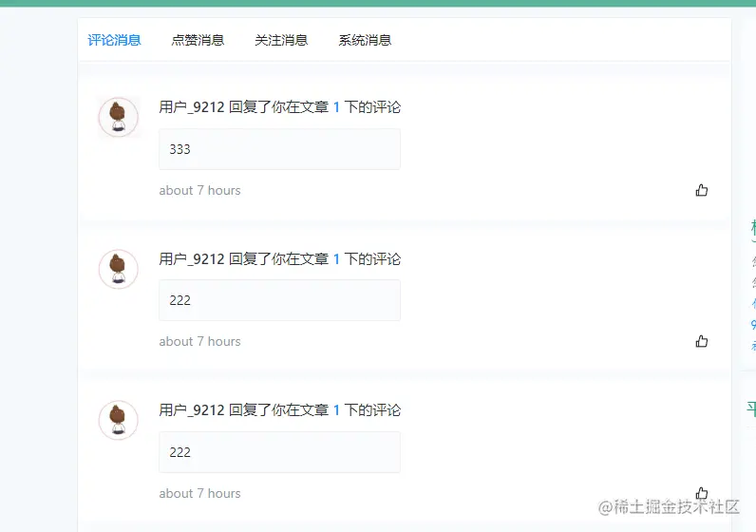Click the first about 7 hours timestamp
The height and width of the screenshot is (532, 756).
[199, 191]
